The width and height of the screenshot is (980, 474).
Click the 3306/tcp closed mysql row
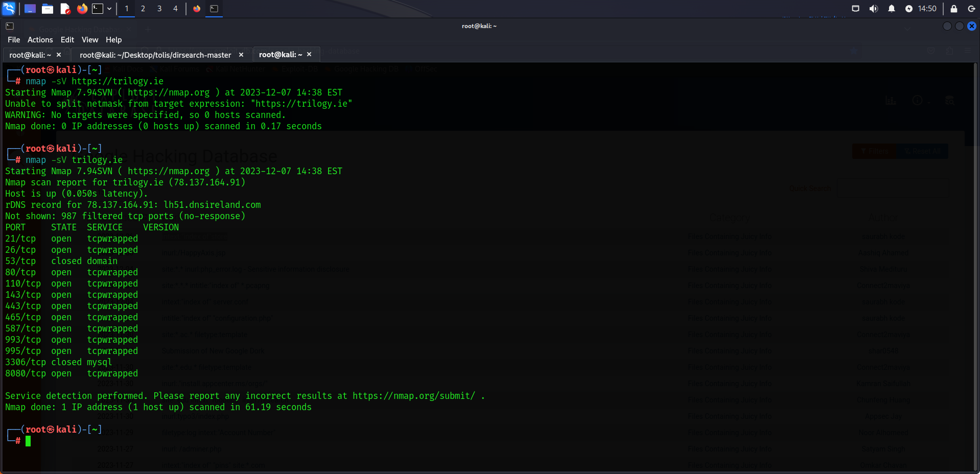pyautogui.click(x=59, y=362)
